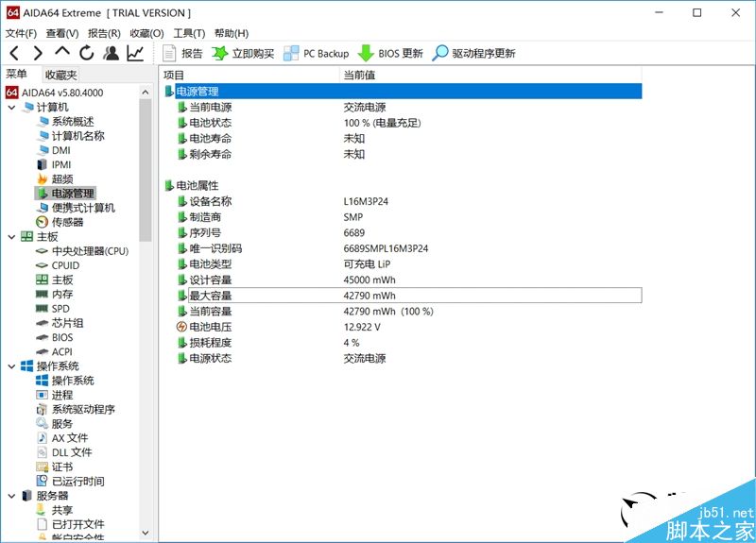Screen dimensions: 756x543
Task: Select 已打开文件 in the tree
Action: [71, 524]
